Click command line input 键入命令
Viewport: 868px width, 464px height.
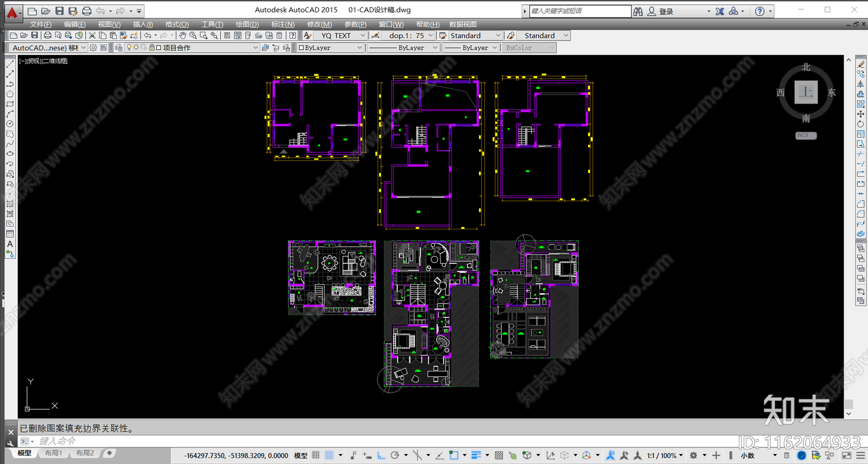[x=57, y=441]
